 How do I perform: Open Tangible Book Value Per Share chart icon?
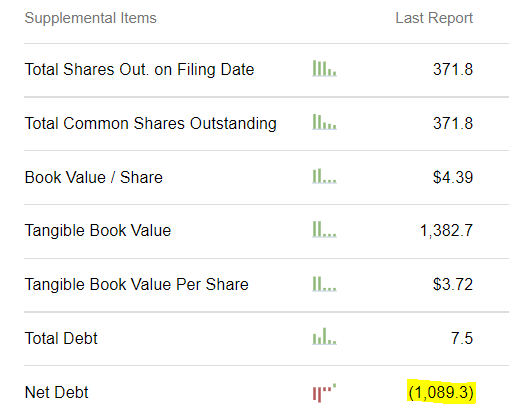(x=324, y=284)
